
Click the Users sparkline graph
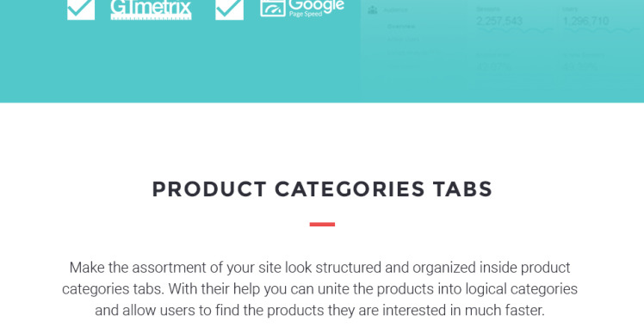click(601, 30)
